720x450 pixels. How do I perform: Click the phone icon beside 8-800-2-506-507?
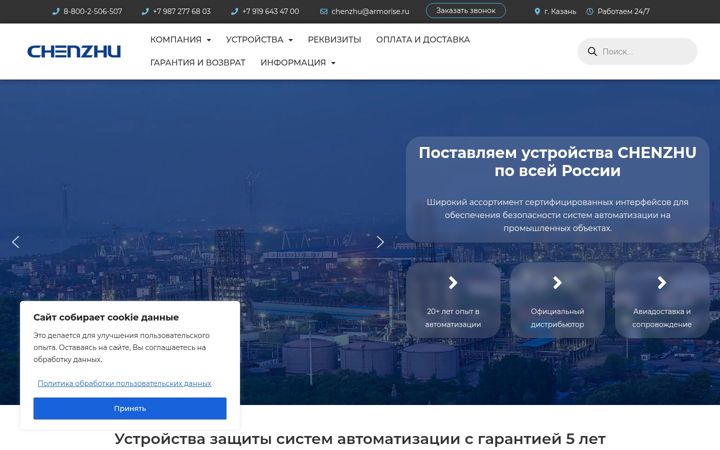56,11
